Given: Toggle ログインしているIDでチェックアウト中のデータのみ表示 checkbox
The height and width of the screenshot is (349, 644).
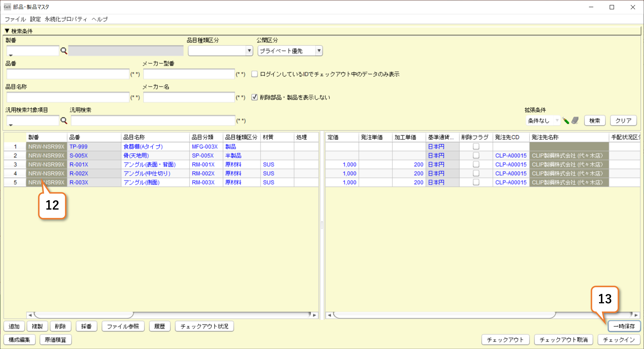Looking at the screenshot, I should [254, 74].
